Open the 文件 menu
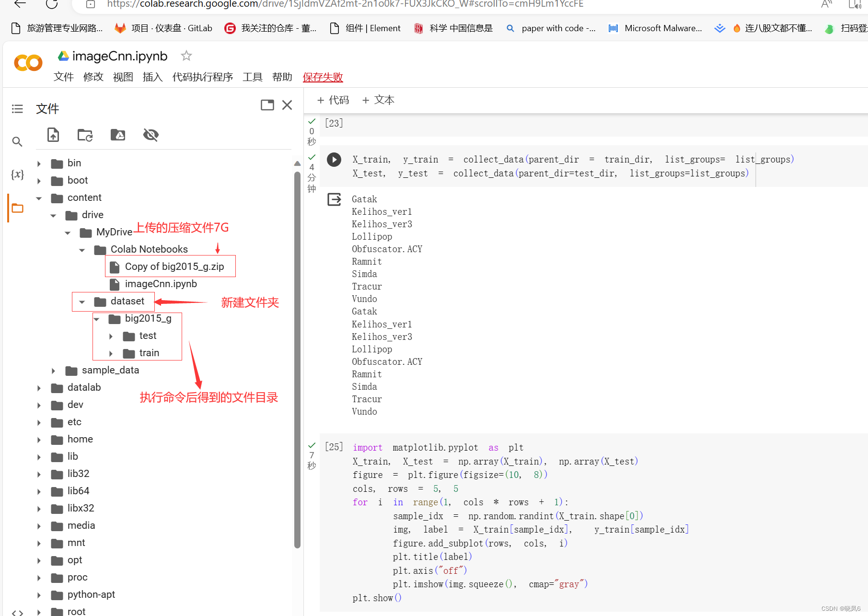The image size is (868, 616). pyautogui.click(x=64, y=77)
